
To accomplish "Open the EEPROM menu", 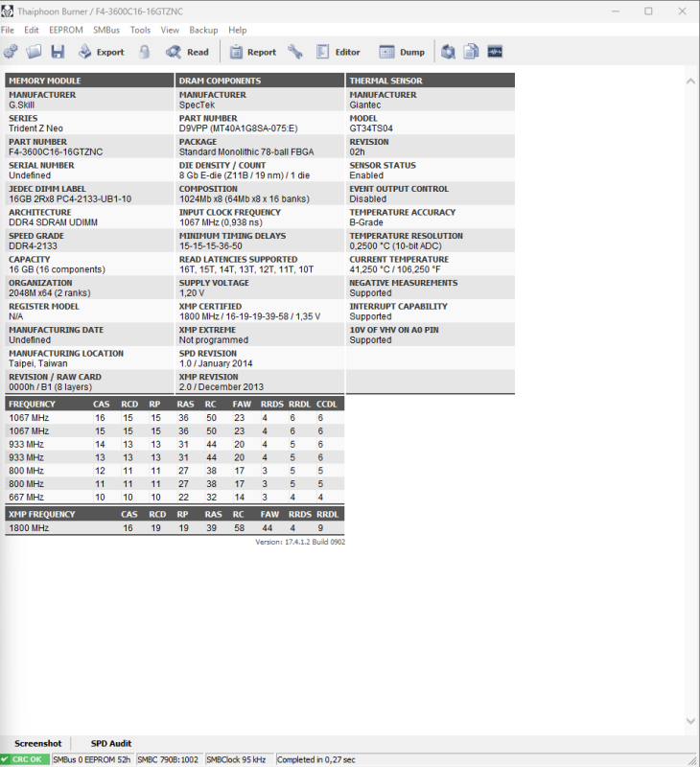I will coord(66,30).
